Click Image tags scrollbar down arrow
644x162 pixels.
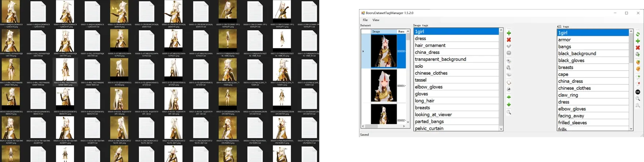(501, 129)
